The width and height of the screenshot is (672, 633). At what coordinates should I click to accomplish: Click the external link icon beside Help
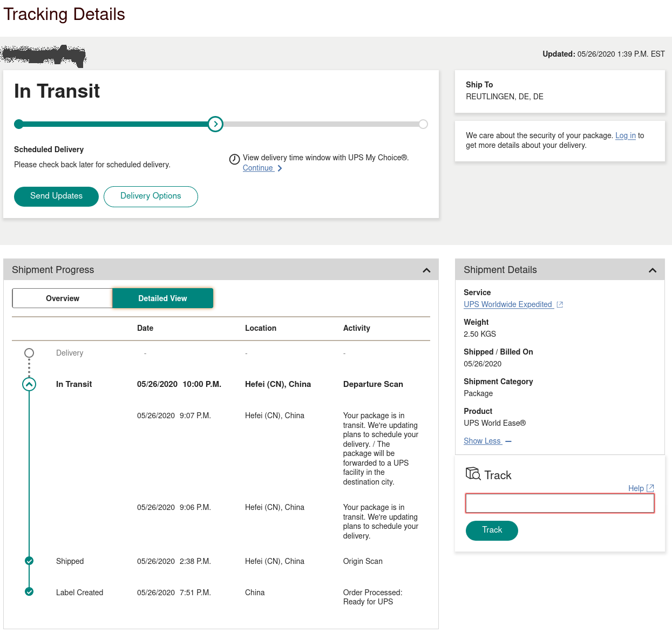click(650, 488)
